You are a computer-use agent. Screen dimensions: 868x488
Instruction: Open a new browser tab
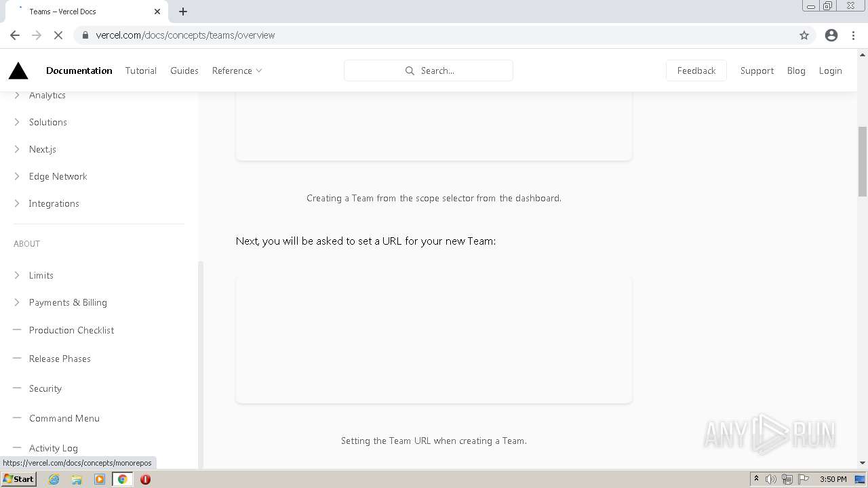click(x=183, y=12)
